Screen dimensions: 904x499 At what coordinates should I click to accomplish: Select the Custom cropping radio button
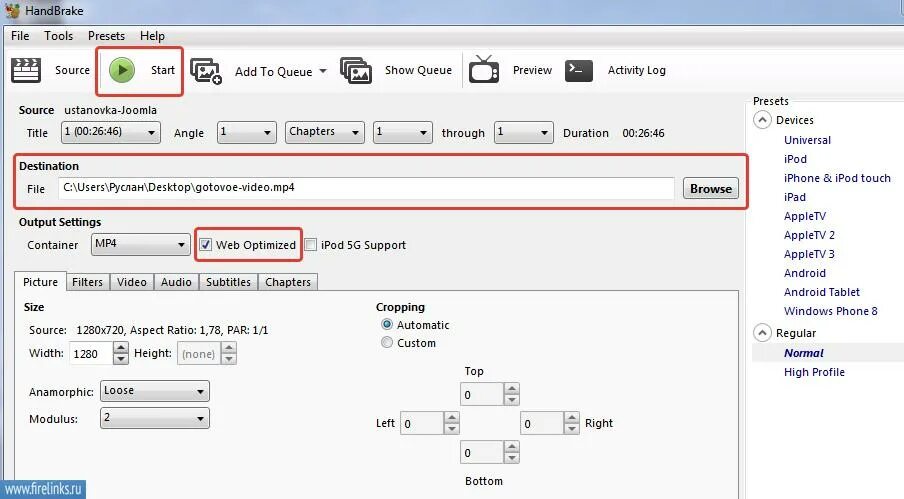click(x=387, y=342)
